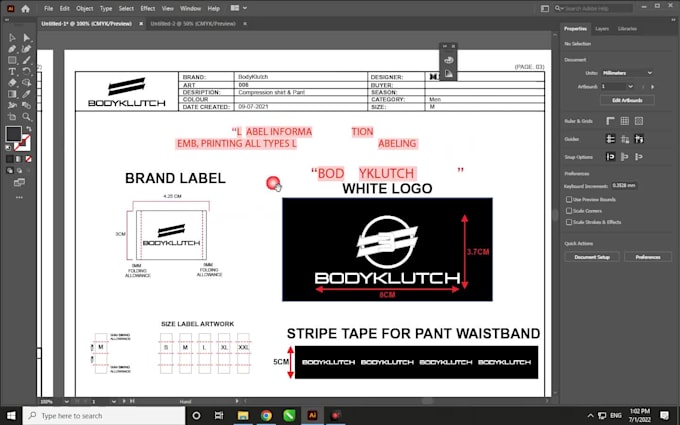Toggle Lock Guides icon
The image size is (680, 425).
(625, 139)
